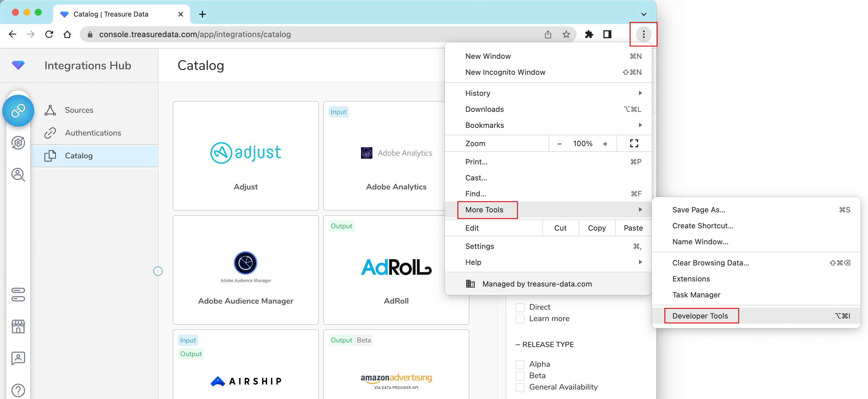868x399 pixels.
Task: Select Developer Tools from submenu
Action: click(x=700, y=316)
